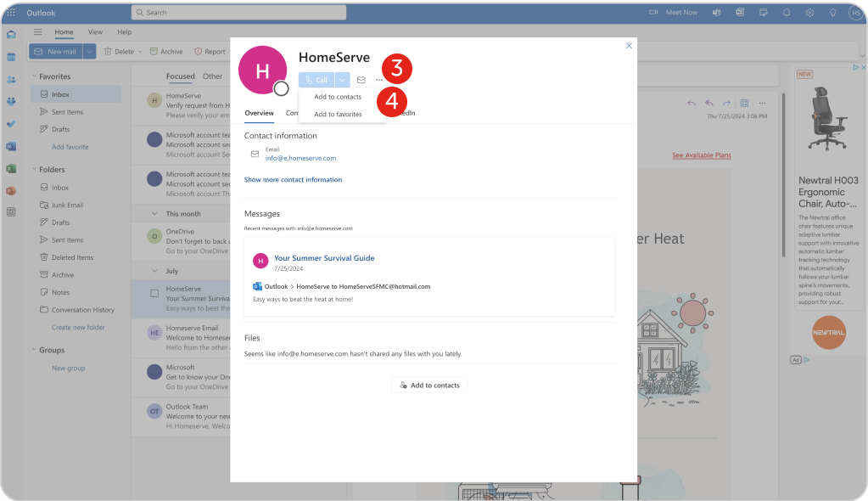Open the Delete options dropdown arrow
Screen dimensions: 868x501
pos(141,52)
